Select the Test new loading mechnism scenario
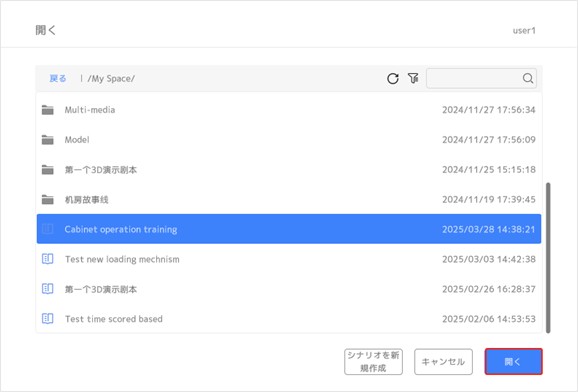Viewport: 578px width, 392px height. click(x=289, y=259)
